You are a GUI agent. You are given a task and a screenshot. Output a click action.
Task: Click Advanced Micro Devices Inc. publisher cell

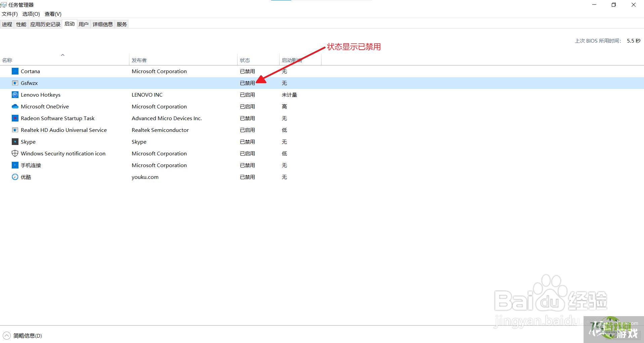(167, 118)
